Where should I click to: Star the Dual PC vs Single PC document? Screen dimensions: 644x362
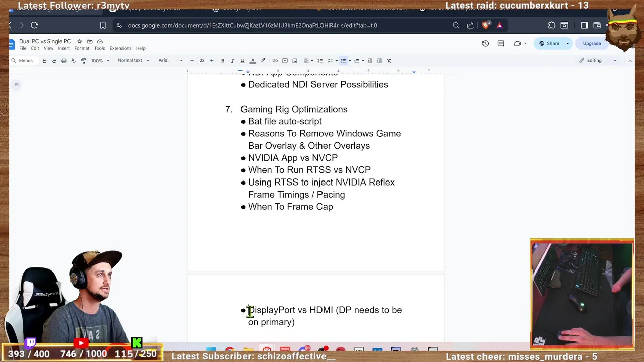click(79, 41)
